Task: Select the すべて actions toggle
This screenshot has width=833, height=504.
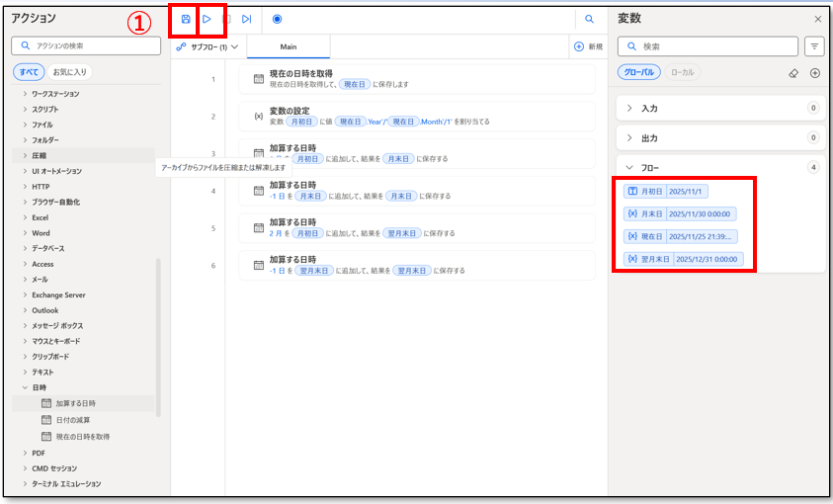Action: 28,72
